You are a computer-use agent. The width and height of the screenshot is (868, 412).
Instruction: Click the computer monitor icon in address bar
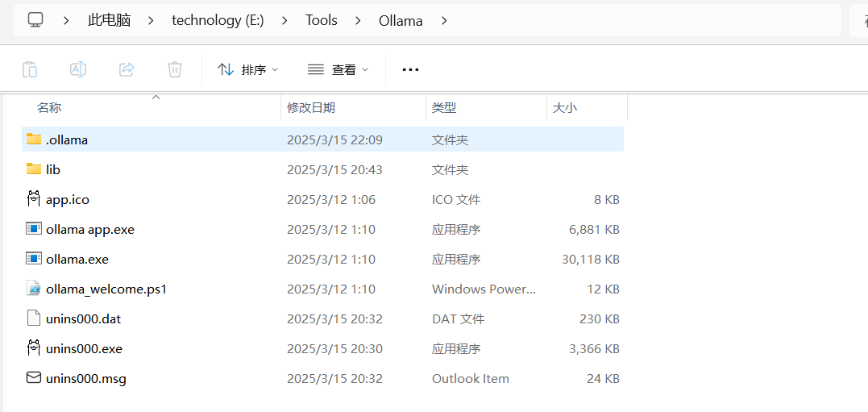(x=35, y=20)
